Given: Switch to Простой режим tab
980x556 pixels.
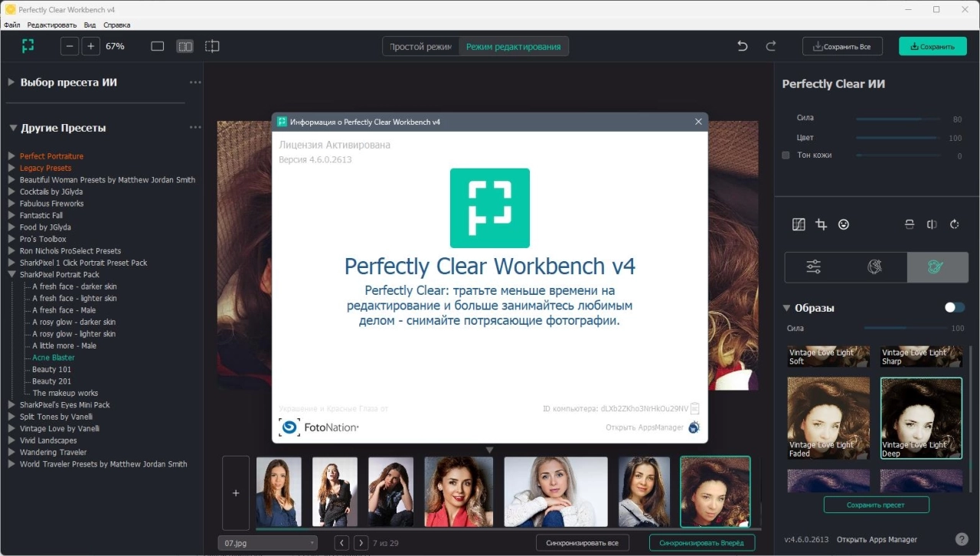Looking at the screenshot, I should tap(420, 47).
